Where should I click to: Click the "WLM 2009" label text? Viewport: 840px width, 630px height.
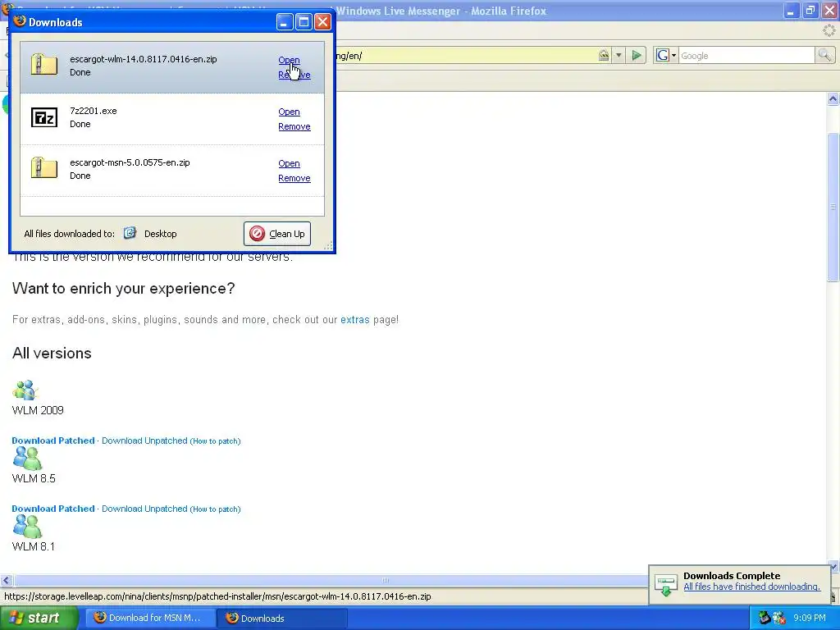pyautogui.click(x=38, y=410)
